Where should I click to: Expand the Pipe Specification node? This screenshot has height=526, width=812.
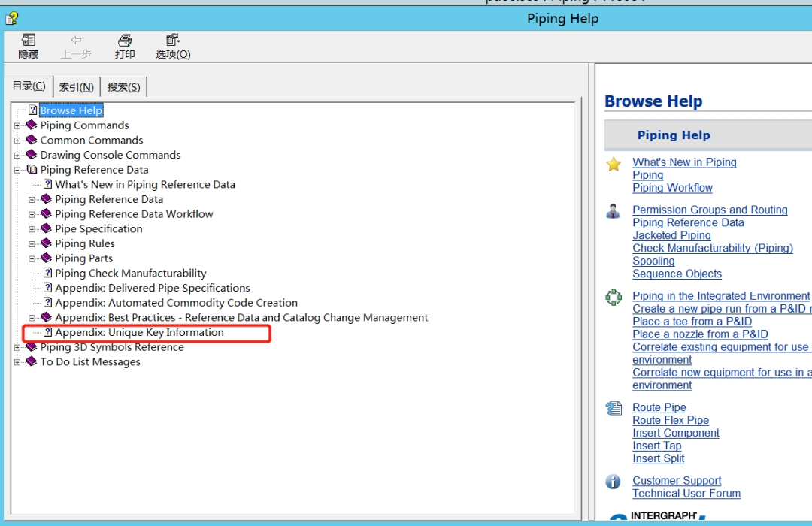tap(32, 229)
